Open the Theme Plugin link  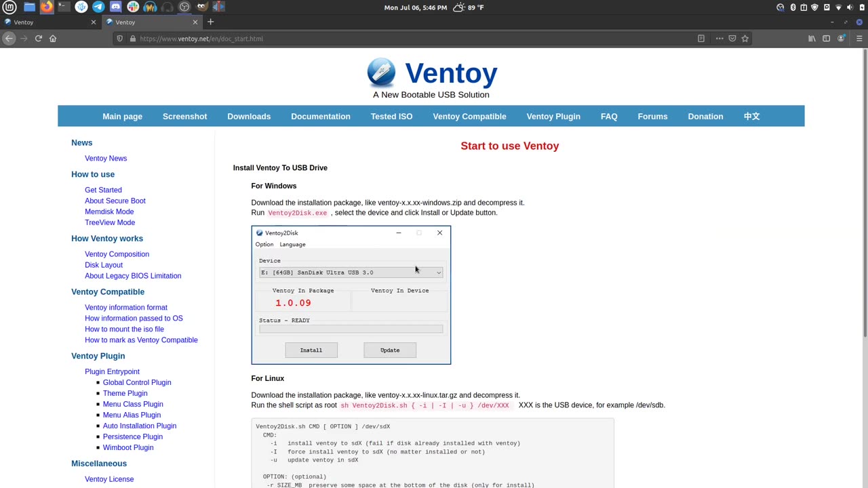coord(125,394)
